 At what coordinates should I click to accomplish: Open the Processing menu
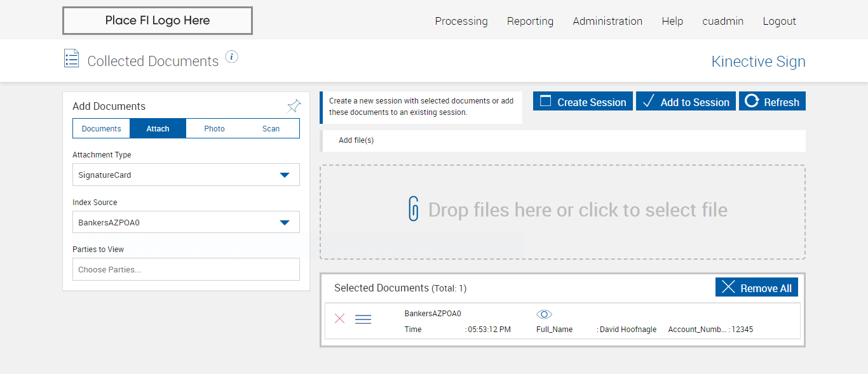461,22
